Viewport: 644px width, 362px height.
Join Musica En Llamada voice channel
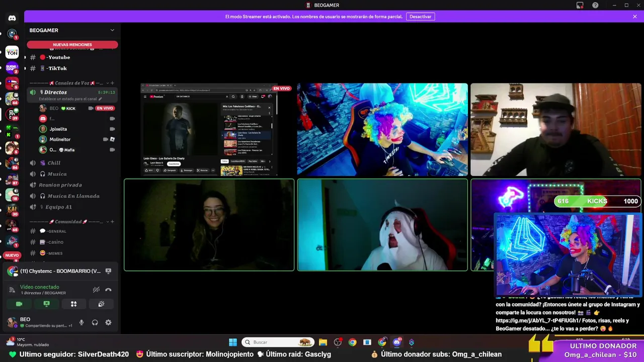coord(72,196)
